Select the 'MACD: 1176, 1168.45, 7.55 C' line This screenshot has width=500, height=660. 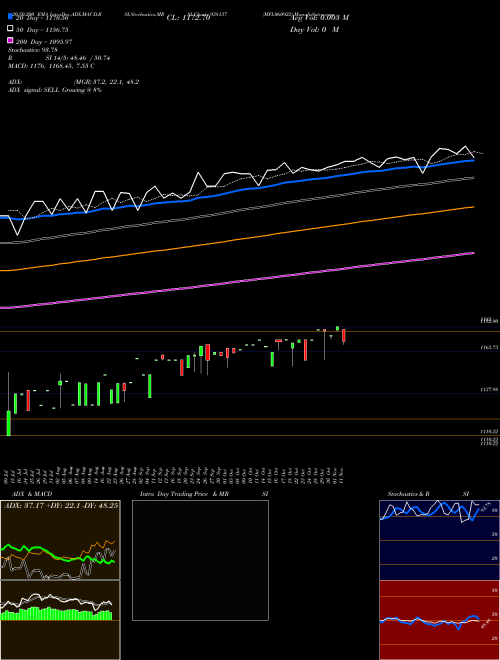tap(51, 66)
